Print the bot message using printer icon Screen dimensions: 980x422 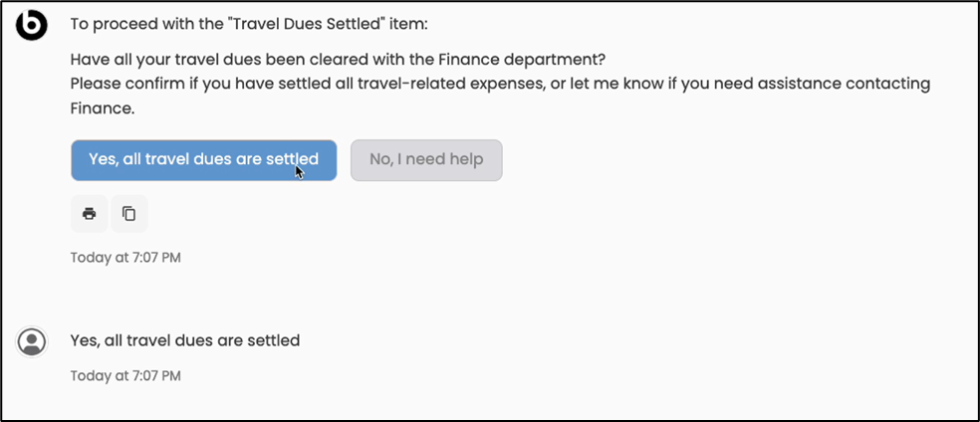click(x=89, y=213)
